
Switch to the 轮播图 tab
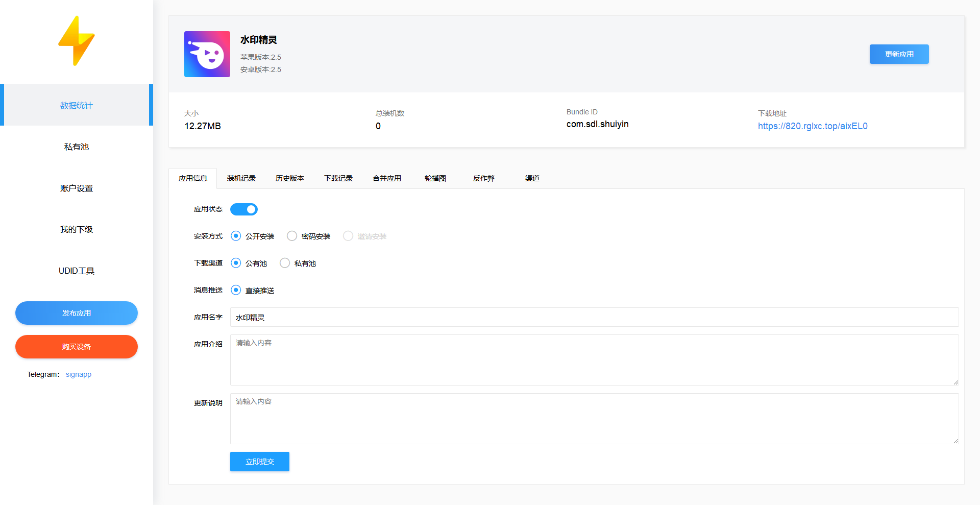click(x=435, y=178)
